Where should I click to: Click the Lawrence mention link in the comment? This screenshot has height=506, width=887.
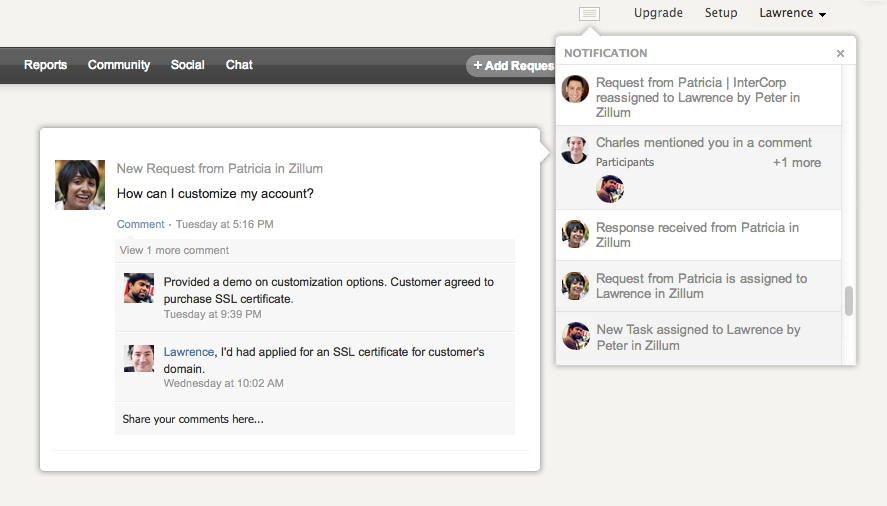click(188, 352)
